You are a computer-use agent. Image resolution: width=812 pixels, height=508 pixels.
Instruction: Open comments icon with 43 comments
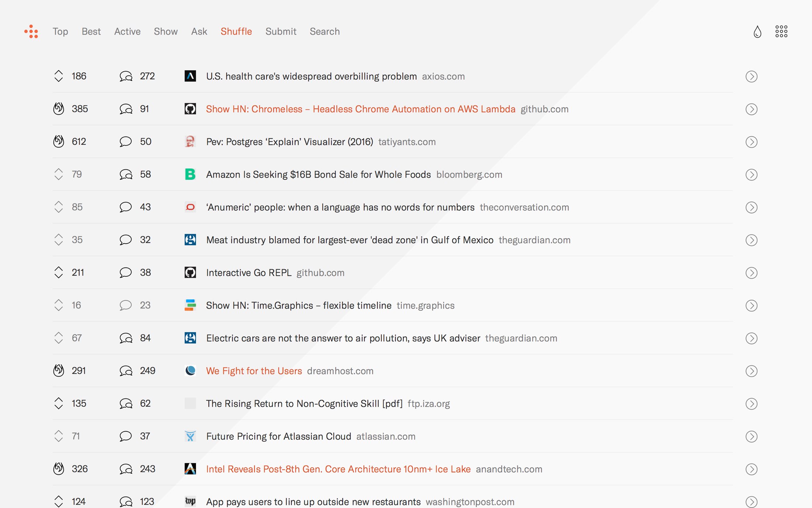[x=125, y=207]
